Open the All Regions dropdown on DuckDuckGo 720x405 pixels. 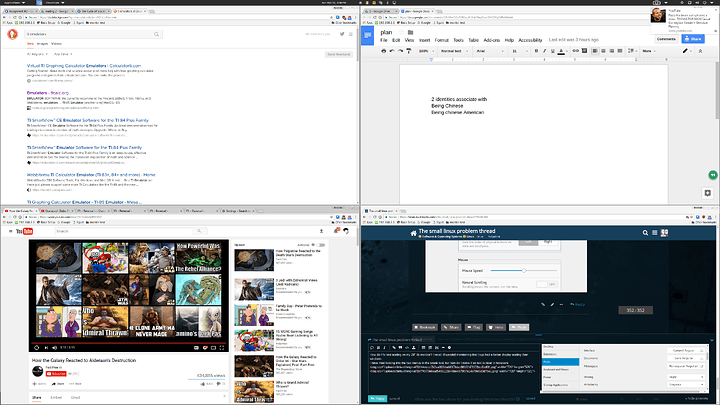(x=37, y=54)
